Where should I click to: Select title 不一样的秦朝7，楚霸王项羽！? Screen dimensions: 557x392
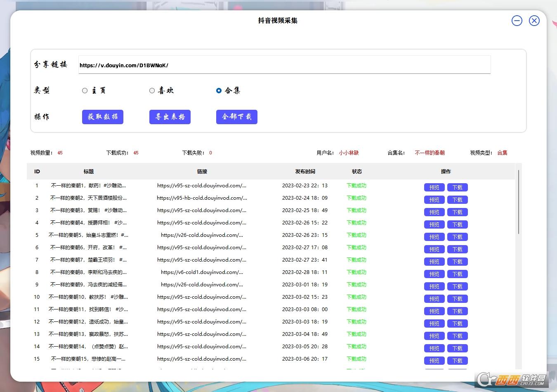pos(89,260)
